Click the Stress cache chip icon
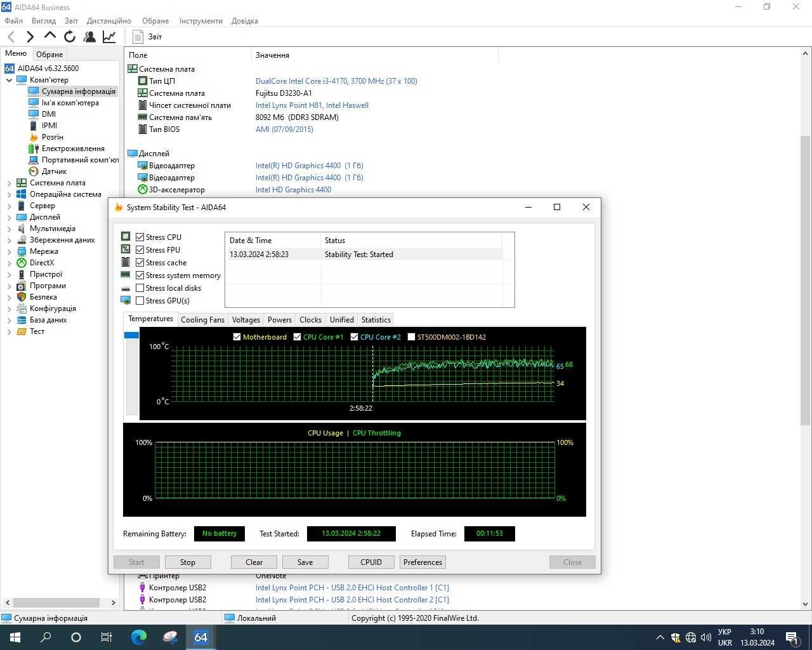Screen dimensions: 812x650 pyautogui.click(x=126, y=262)
